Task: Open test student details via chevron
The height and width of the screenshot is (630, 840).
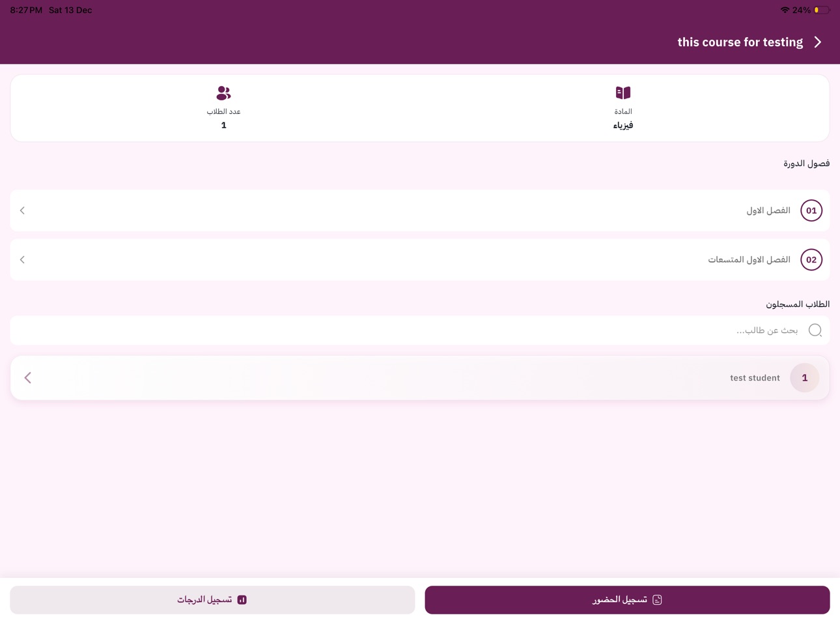Action: click(27, 378)
